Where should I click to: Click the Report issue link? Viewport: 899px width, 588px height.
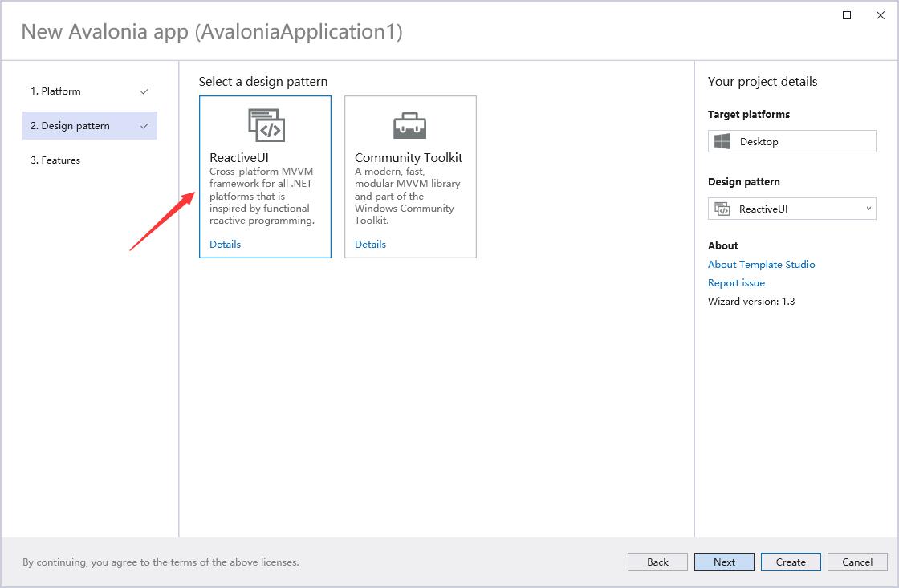click(736, 283)
